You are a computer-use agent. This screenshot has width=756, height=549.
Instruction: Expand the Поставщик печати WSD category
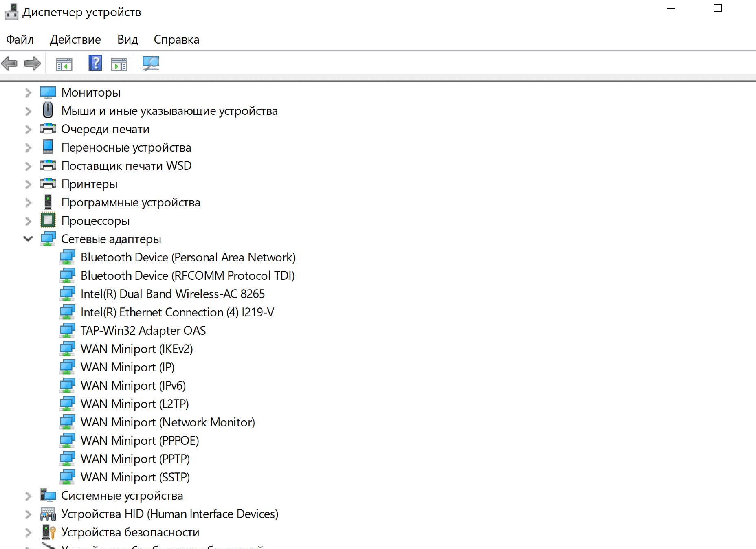pos(28,166)
